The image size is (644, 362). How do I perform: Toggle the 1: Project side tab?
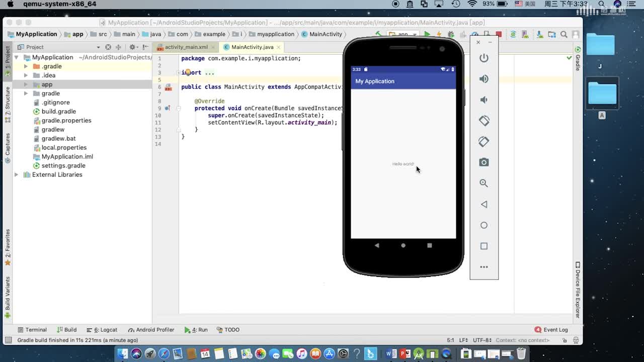8,60
